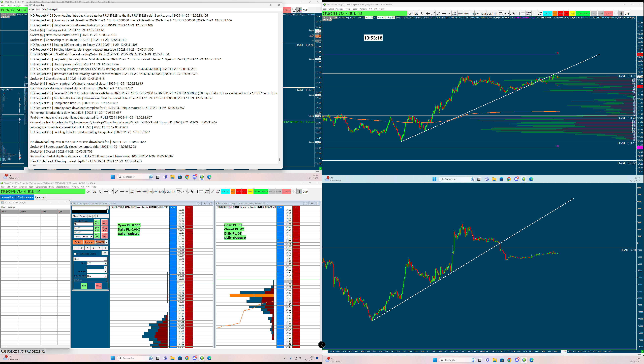644x364 pixels.
Task: Select the ellipse tool in the 1 Min #6 chart toolbar
Action: tap(616, 14)
